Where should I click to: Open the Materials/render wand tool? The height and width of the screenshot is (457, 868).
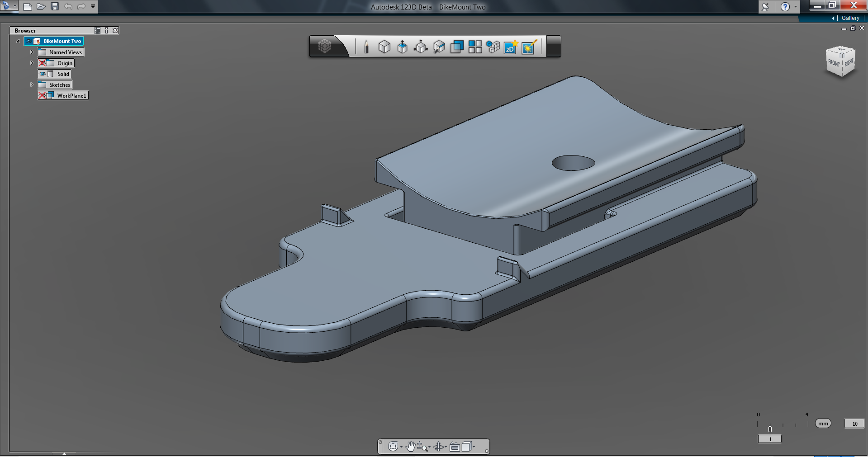(x=529, y=47)
